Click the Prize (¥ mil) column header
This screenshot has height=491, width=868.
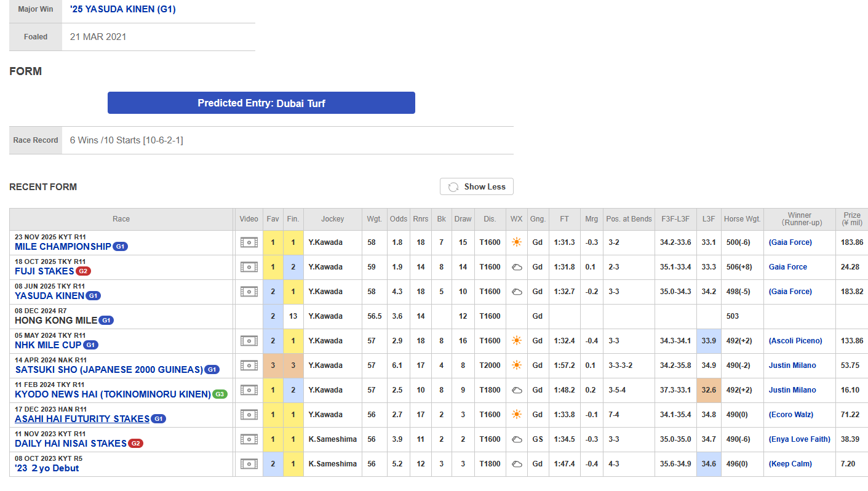pos(852,219)
